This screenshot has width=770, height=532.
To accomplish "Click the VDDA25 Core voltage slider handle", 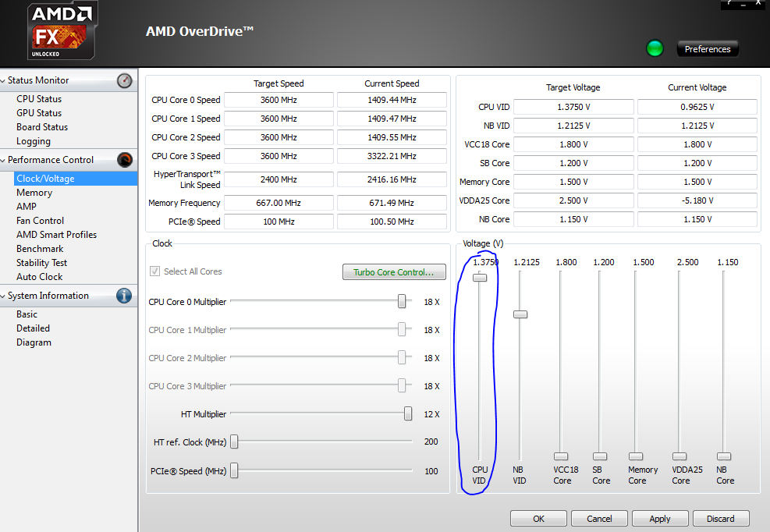I will [680, 456].
